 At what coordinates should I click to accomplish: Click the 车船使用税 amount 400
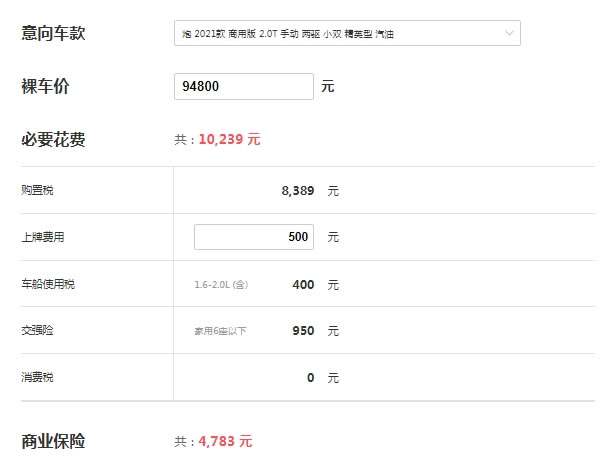pyautogui.click(x=303, y=285)
